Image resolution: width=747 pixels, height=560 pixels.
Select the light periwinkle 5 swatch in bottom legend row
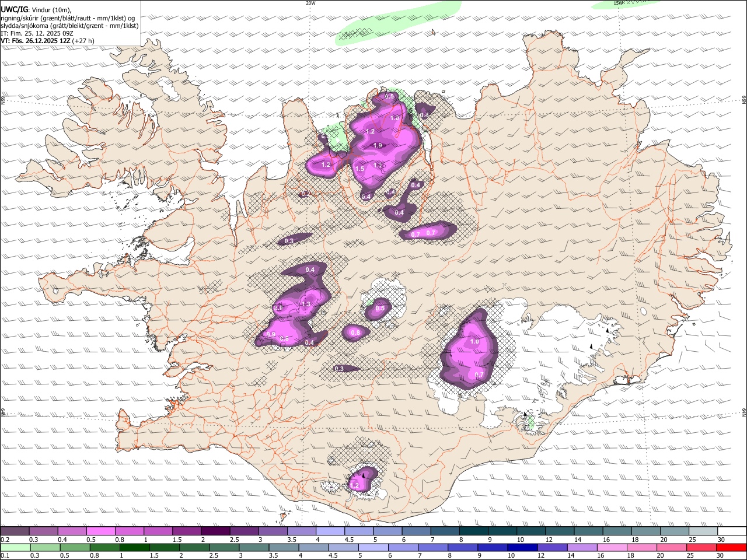coord(373,547)
